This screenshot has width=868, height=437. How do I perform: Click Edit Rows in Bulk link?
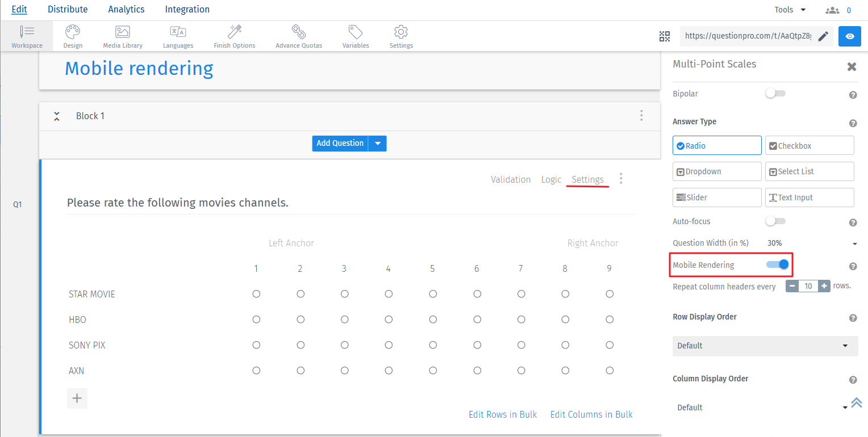[502, 414]
